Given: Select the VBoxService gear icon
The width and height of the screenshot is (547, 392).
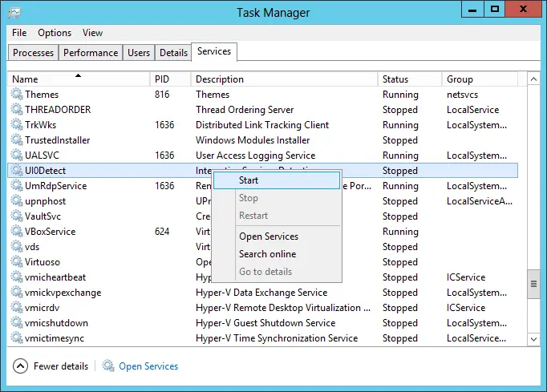Looking at the screenshot, I should (x=17, y=231).
